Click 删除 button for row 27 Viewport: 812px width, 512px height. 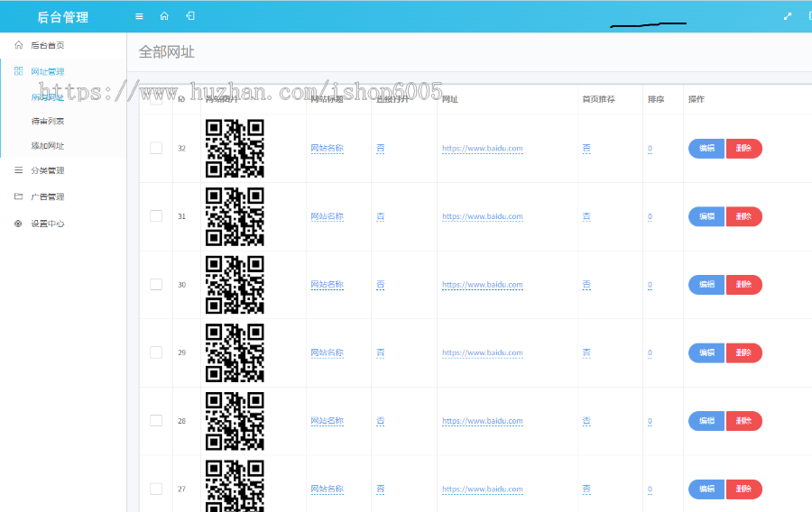[x=744, y=489]
